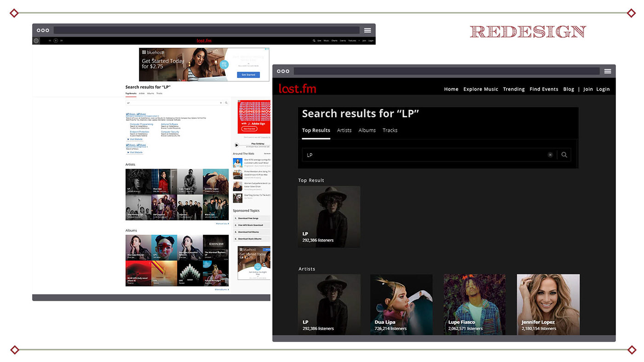Click Start free trial in Adobe Sign ad
Viewport: 644px width, 362px height.
tap(249, 129)
